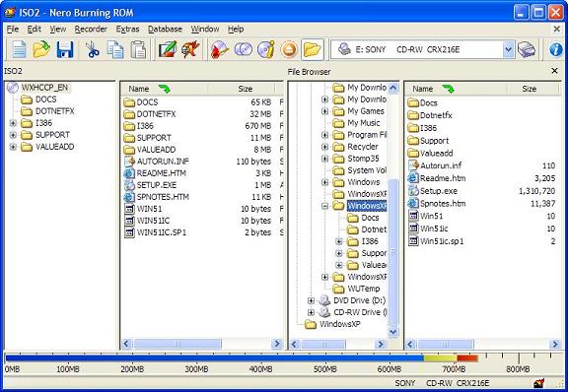Click the Copy CD double-disc icon
This screenshot has height=392, width=568.
click(243, 49)
